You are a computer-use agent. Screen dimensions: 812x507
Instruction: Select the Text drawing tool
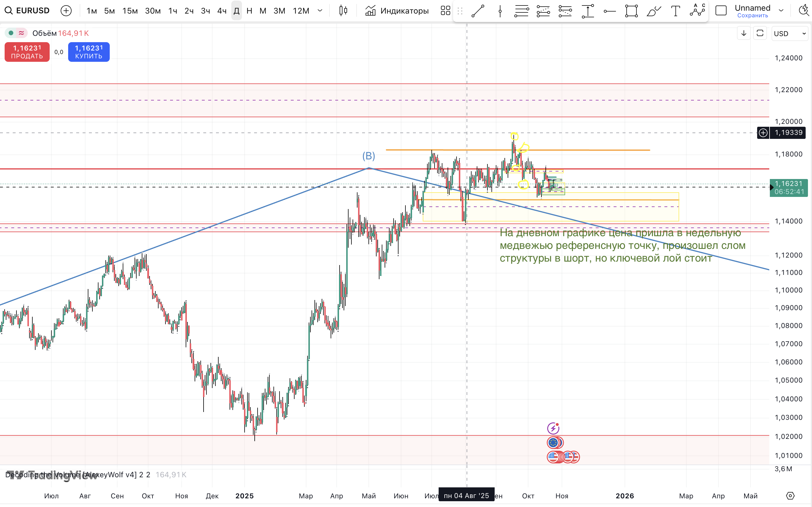point(675,11)
